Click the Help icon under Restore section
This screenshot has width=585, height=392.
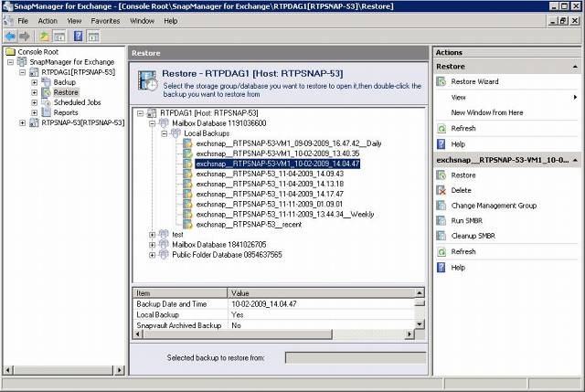441,144
